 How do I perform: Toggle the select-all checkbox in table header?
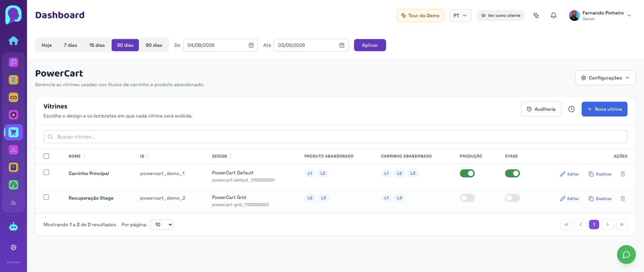tap(46, 156)
